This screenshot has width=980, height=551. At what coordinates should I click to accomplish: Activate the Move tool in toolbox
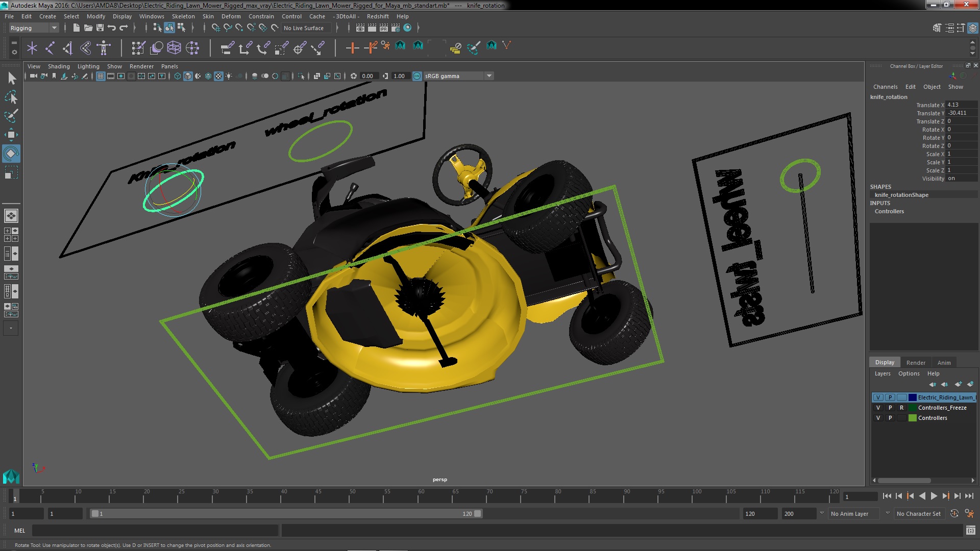(x=11, y=135)
